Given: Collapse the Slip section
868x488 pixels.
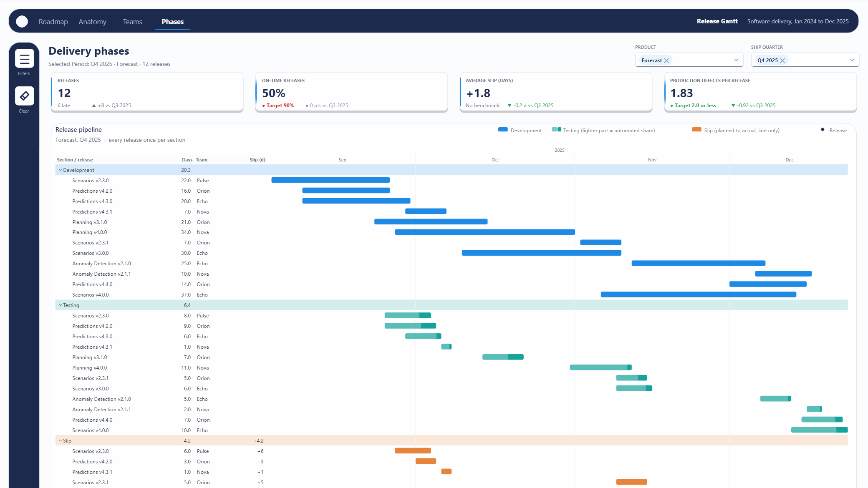Looking at the screenshot, I should 61,441.
